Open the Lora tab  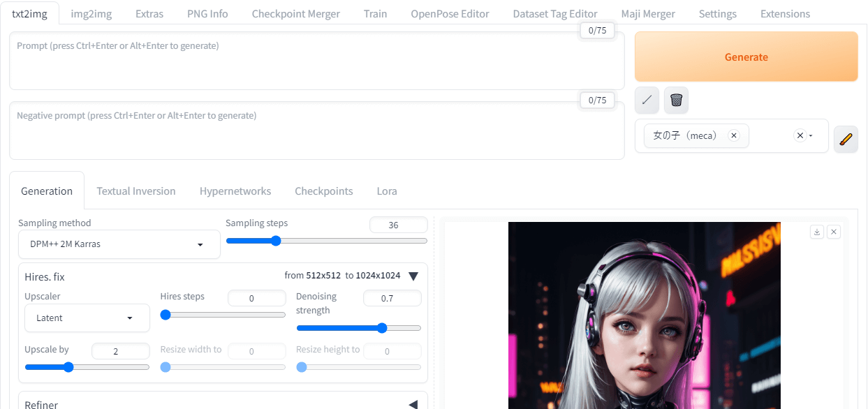(x=387, y=191)
